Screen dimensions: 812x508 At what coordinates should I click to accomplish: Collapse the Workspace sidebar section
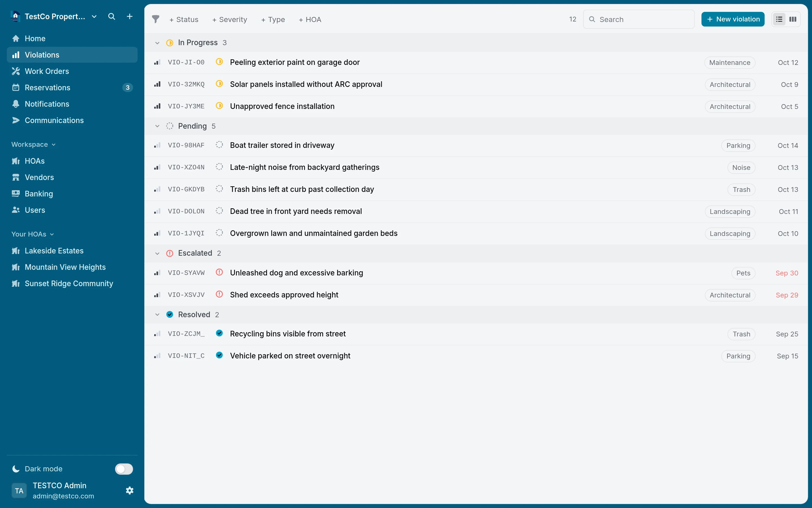pos(33,144)
